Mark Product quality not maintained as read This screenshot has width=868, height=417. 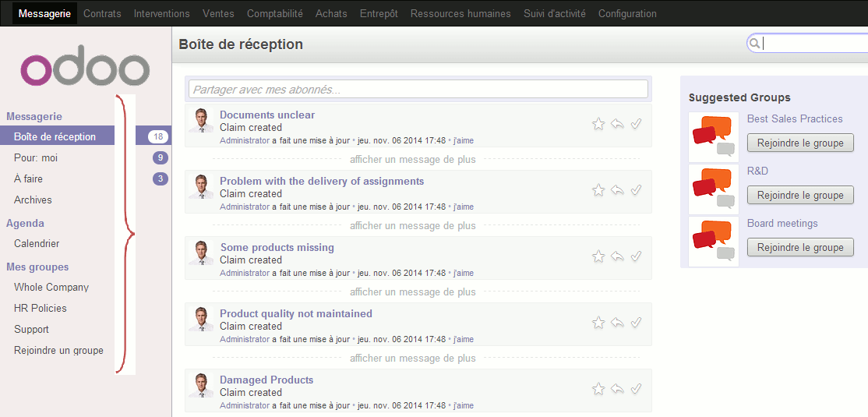[x=636, y=323]
